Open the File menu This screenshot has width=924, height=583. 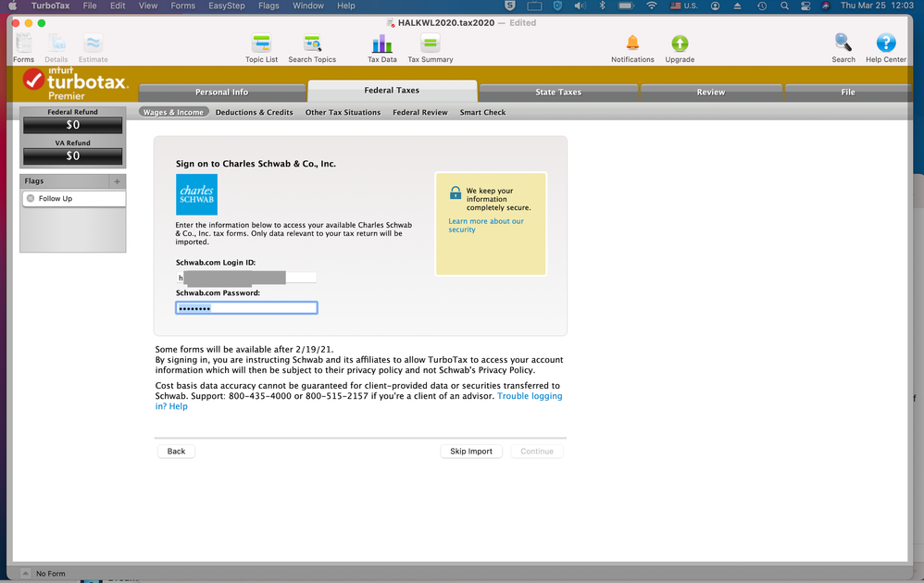(x=90, y=6)
